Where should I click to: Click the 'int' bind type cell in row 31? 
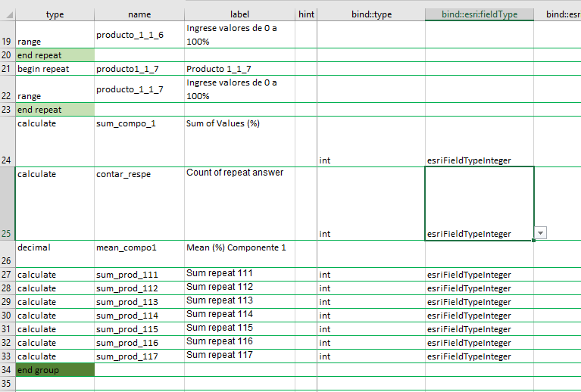click(x=371, y=329)
